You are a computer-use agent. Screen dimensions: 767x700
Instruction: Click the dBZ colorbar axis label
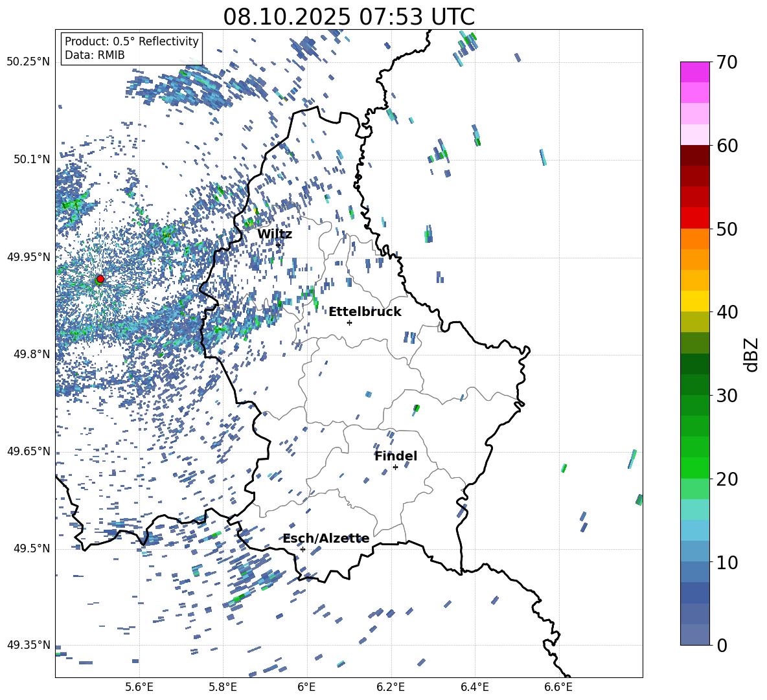click(x=751, y=354)
